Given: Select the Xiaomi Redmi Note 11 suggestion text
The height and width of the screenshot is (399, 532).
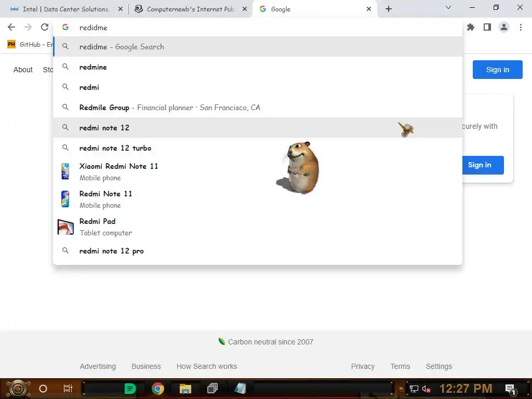Looking at the screenshot, I should click(118, 171).
